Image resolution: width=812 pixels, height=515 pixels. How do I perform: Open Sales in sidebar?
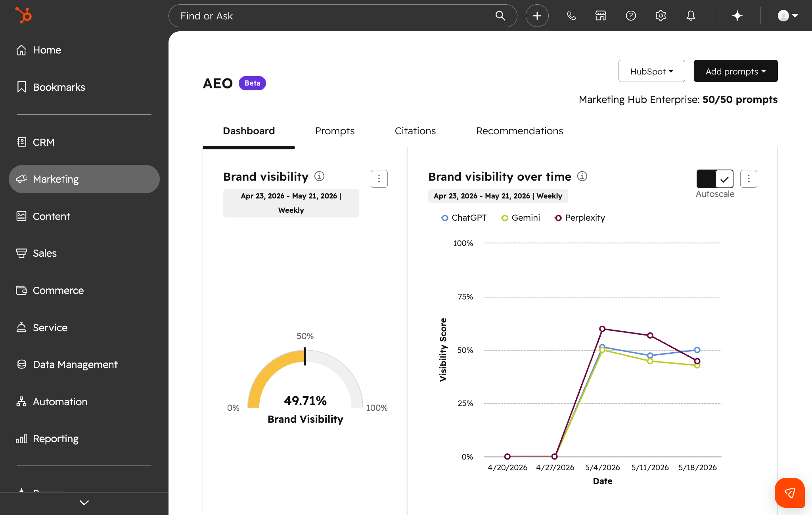[84, 253]
